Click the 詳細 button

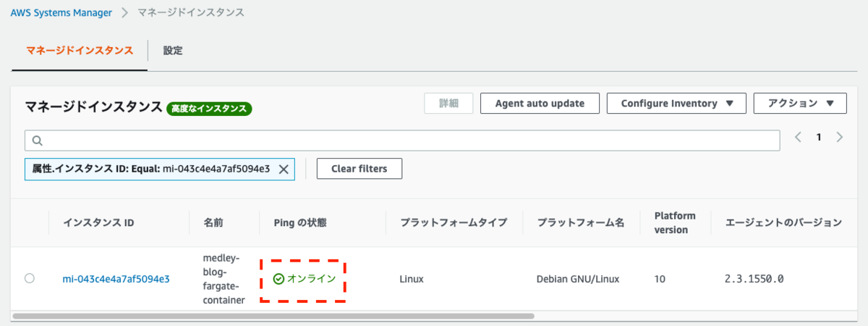click(448, 104)
